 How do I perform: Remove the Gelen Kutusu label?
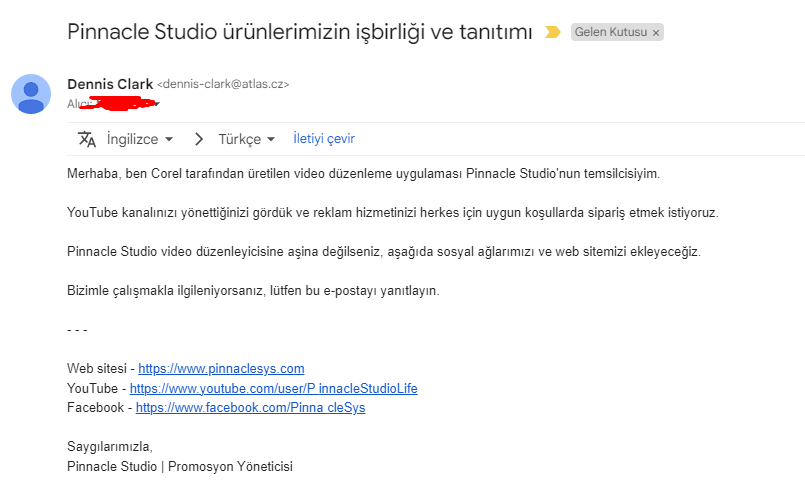pyautogui.click(x=656, y=33)
